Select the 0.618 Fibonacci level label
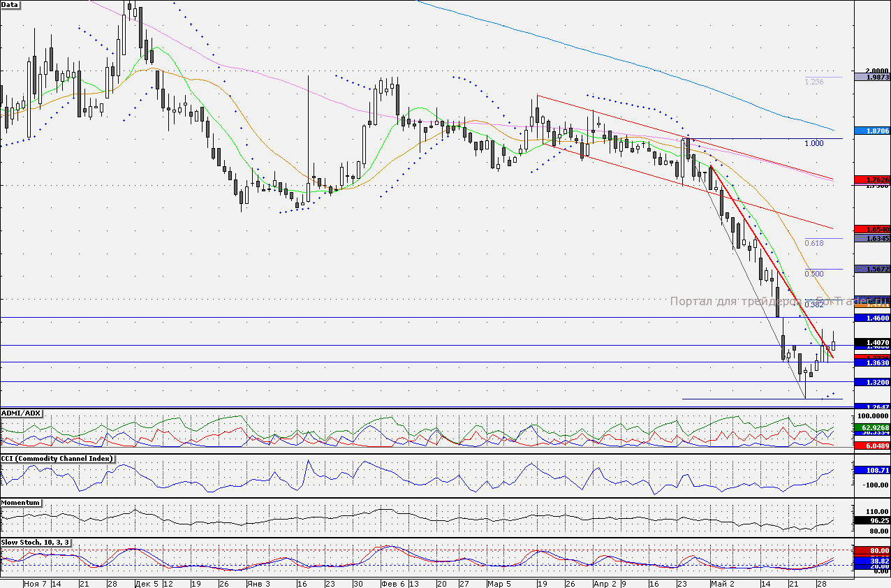This screenshot has width=891, height=588. 813,243
